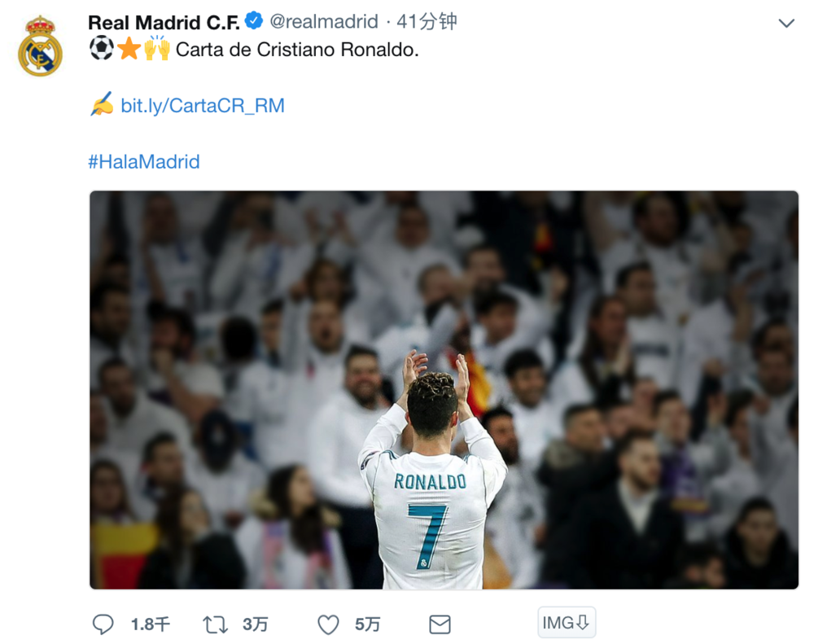Expand the tweet options chevron
Image resolution: width=814 pixels, height=644 pixels.
[786, 23]
